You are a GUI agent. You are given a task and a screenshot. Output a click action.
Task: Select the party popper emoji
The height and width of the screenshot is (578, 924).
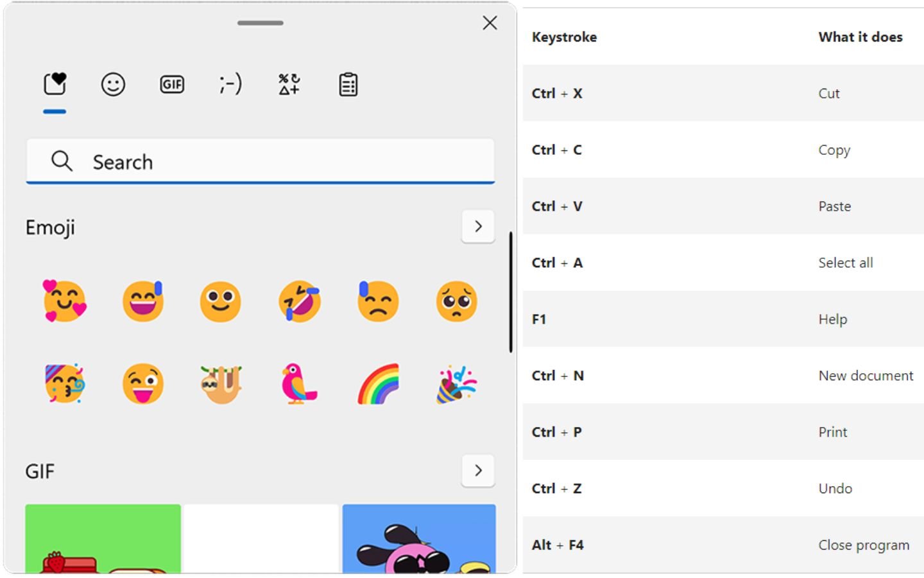(x=456, y=384)
